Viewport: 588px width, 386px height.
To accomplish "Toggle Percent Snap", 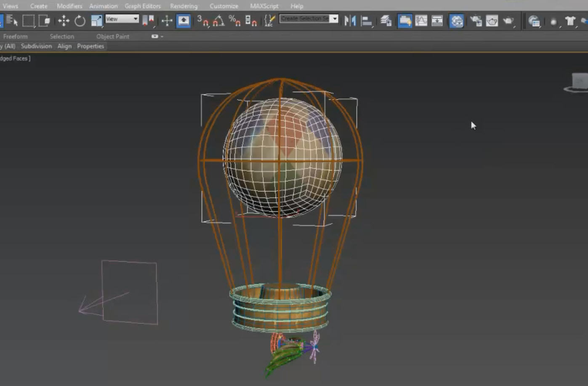I will click(x=234, y=20).
